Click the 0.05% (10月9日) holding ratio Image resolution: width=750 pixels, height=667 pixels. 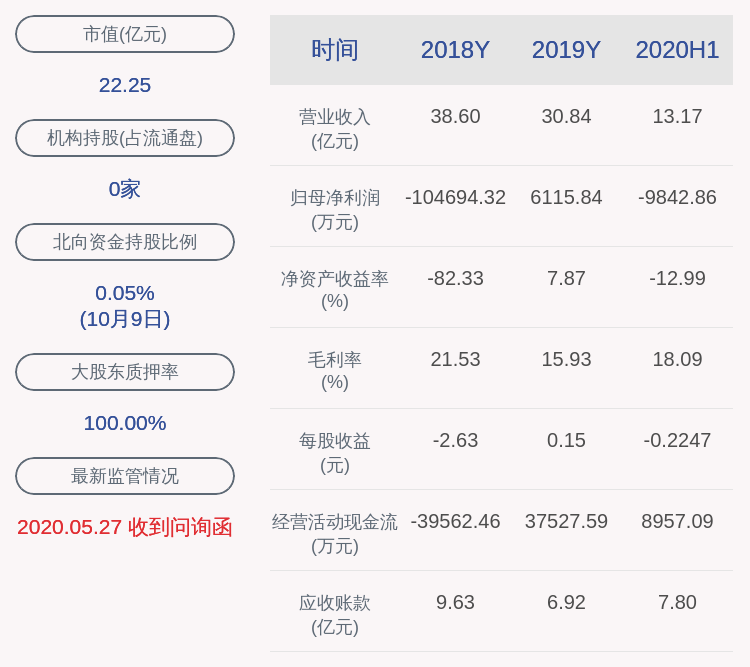click(x=125, y=306)
